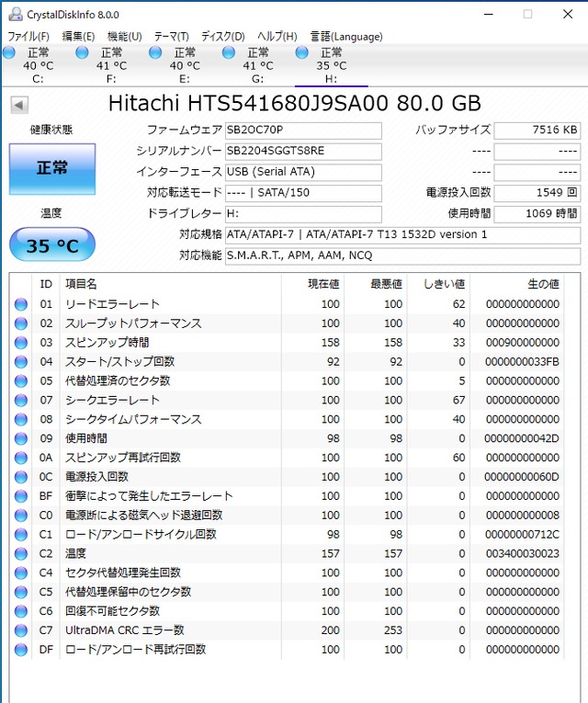Viewport: 588px width, 703px height.
Task: Switch to the F: drive tab at 41 °C
Action: click(111, 65)
